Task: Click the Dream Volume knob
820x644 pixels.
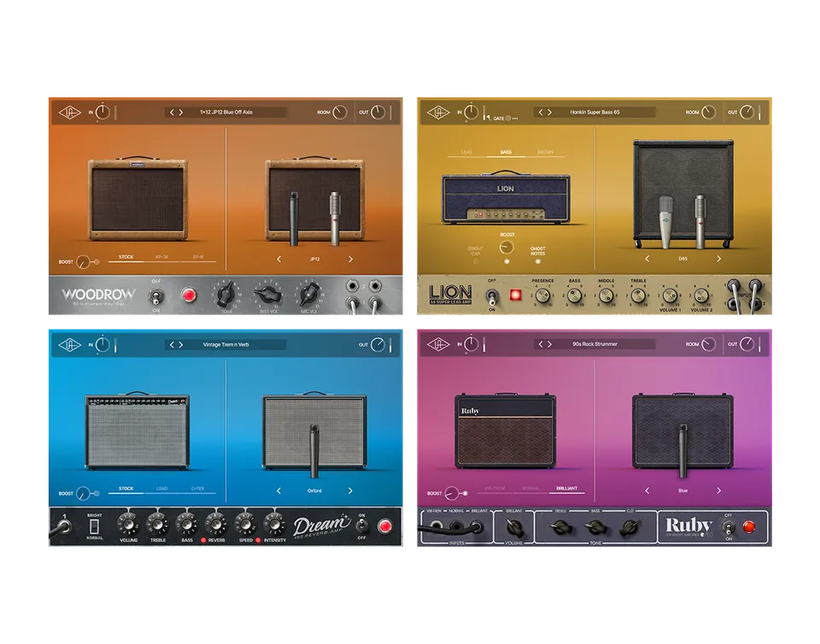Action: [x=128, y=524]
